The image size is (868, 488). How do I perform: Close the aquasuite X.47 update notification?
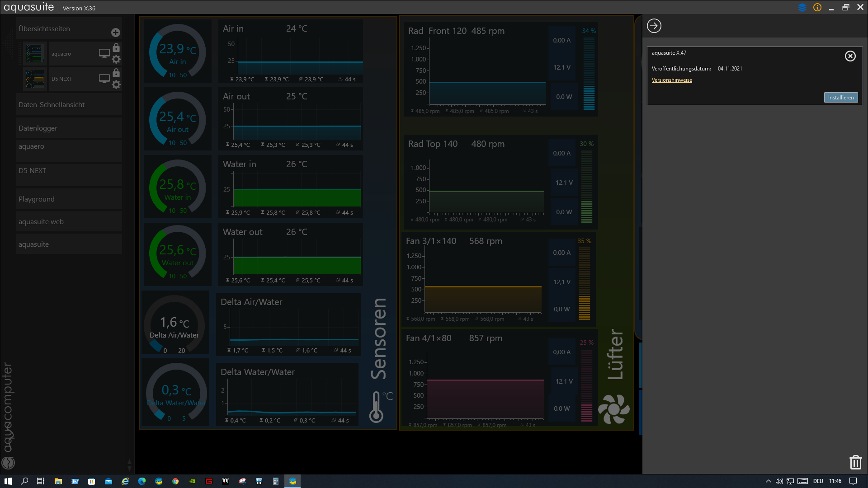click(x=850, y=56)
